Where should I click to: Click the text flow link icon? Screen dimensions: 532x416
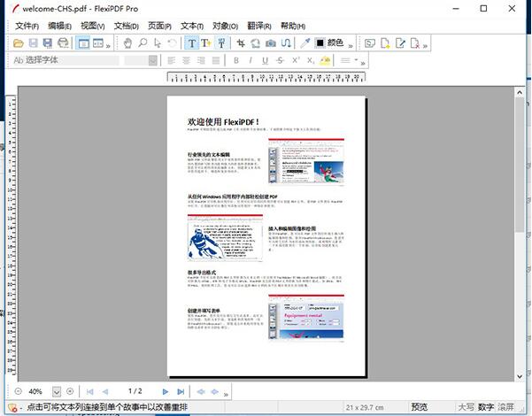click(x=286, y=43)
